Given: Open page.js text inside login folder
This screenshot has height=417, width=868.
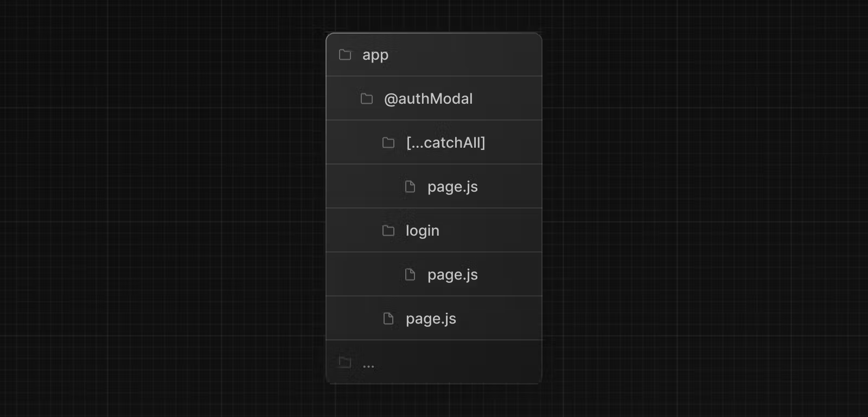Looking at the screenshot, I should pos(452,275).
